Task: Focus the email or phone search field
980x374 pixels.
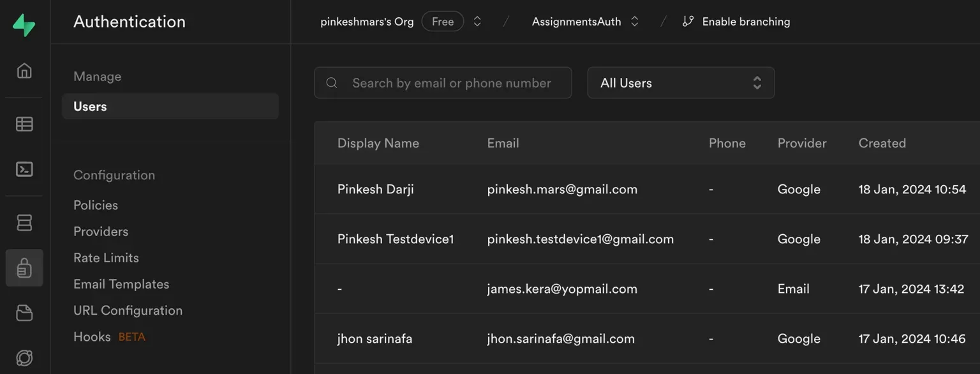Action: click(443, 83)
